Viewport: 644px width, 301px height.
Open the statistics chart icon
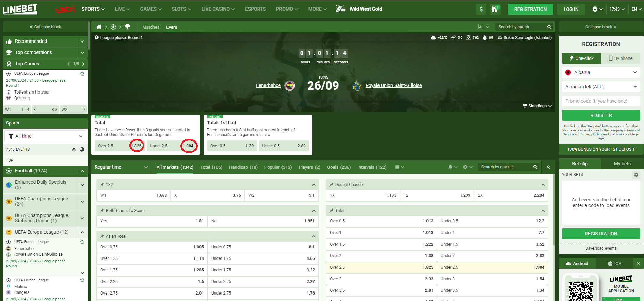click(481, 27)
